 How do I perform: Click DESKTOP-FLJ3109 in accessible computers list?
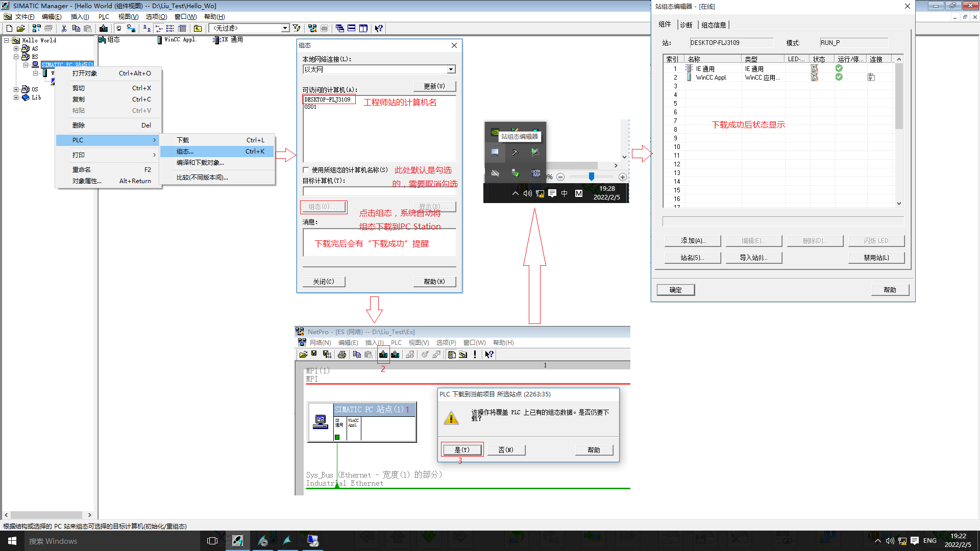click(x=328, y=99)
